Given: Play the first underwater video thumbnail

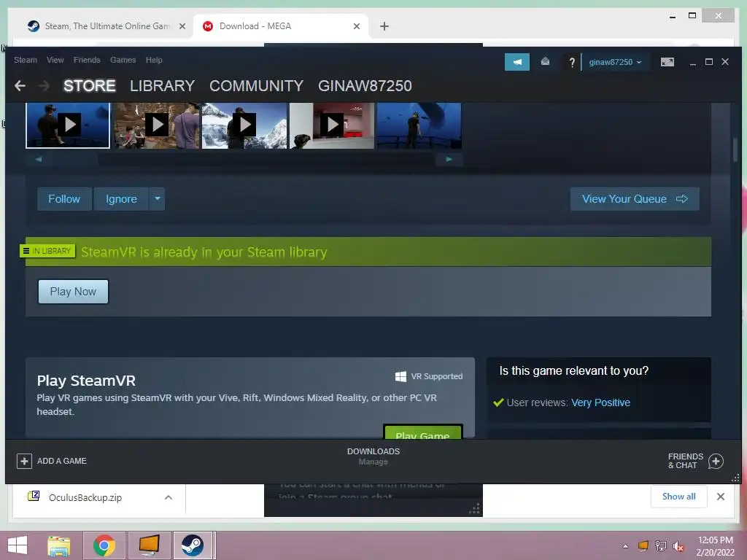Looking at the screenshot, I should [68, 125].
